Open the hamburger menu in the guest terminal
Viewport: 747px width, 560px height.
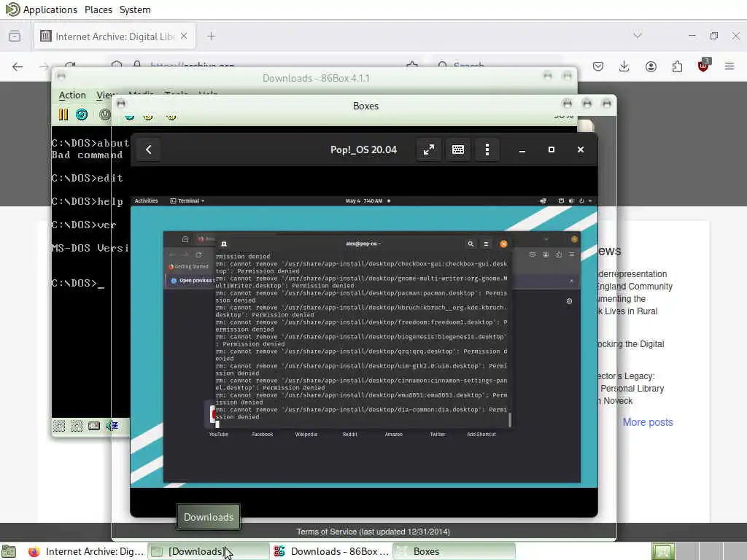(486, 244)
